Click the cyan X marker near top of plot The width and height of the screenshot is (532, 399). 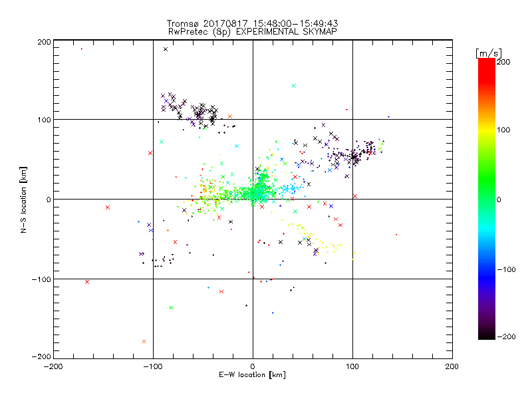(x=294, y=86)
